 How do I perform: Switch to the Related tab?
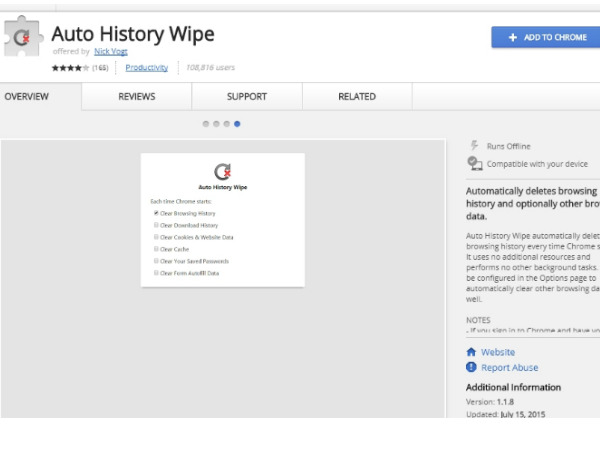coord(357,96)
